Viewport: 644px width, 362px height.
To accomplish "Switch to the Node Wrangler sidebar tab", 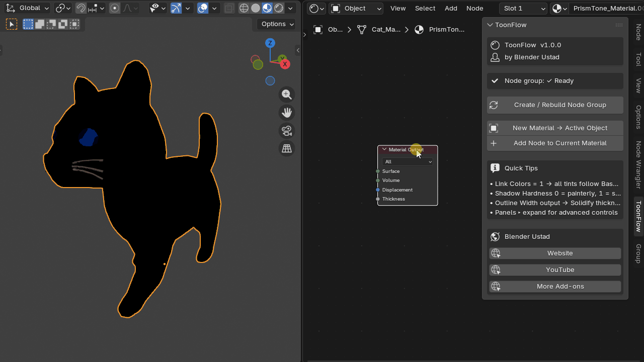I will click(638, 165).
